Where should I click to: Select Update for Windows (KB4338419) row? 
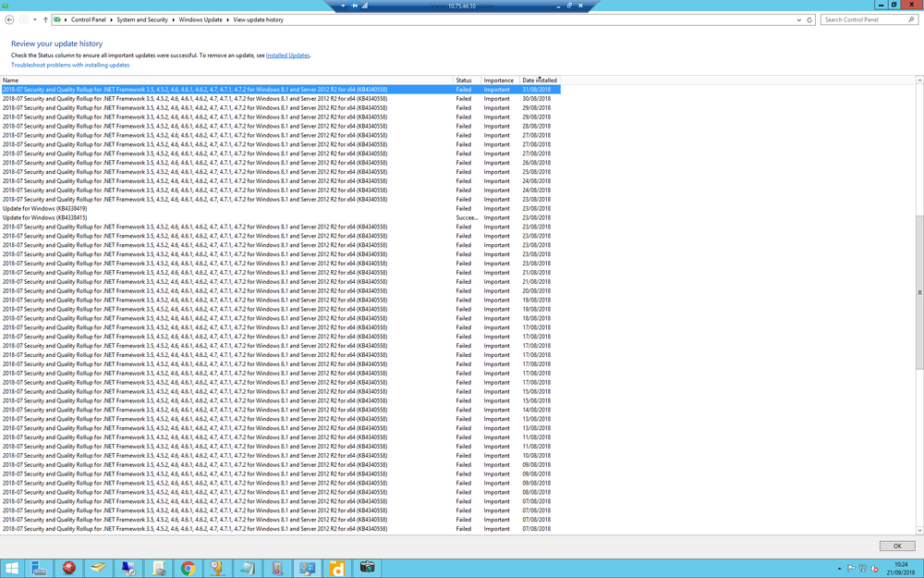[281, 208]
